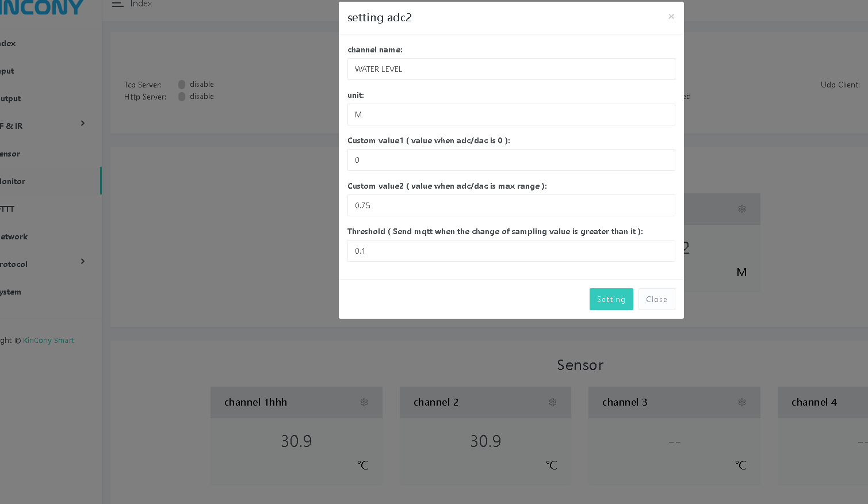Open the Monitor menu item
This screenshot has width=868, height=504.
click(13, 181)
